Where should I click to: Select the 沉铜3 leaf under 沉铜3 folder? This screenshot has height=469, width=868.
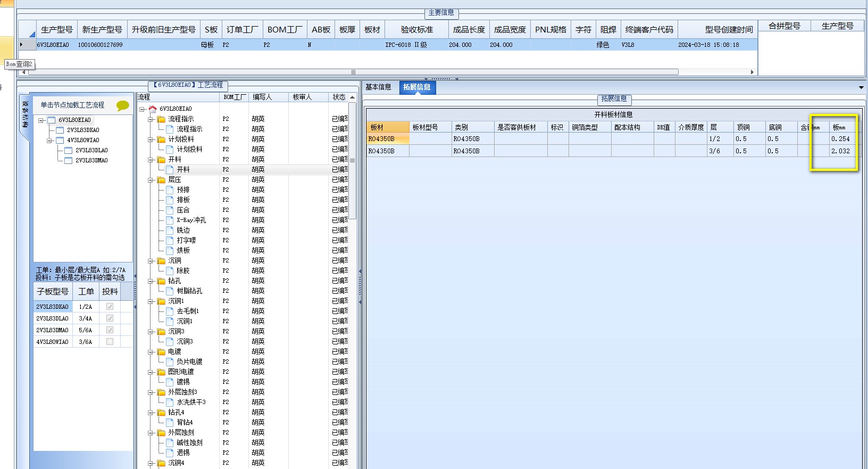(185, 341)
